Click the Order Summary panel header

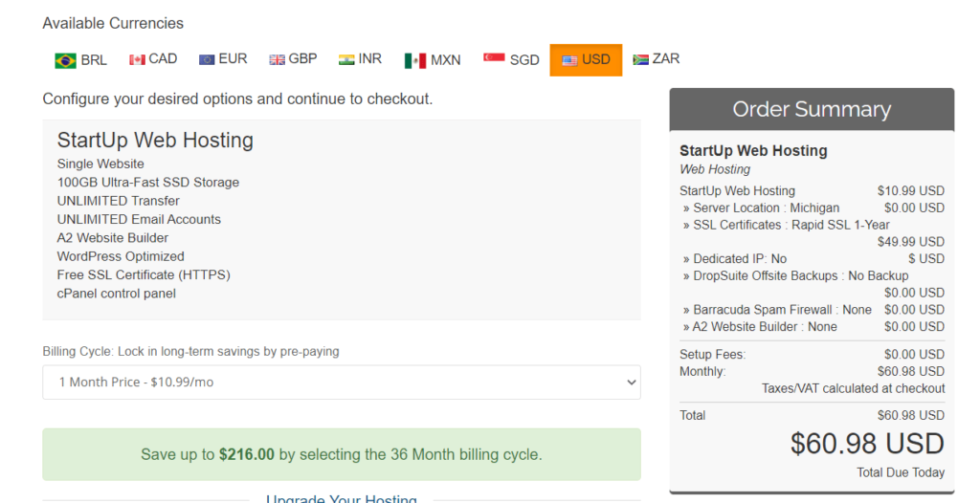pyautogui.click(x=812, y=109)
